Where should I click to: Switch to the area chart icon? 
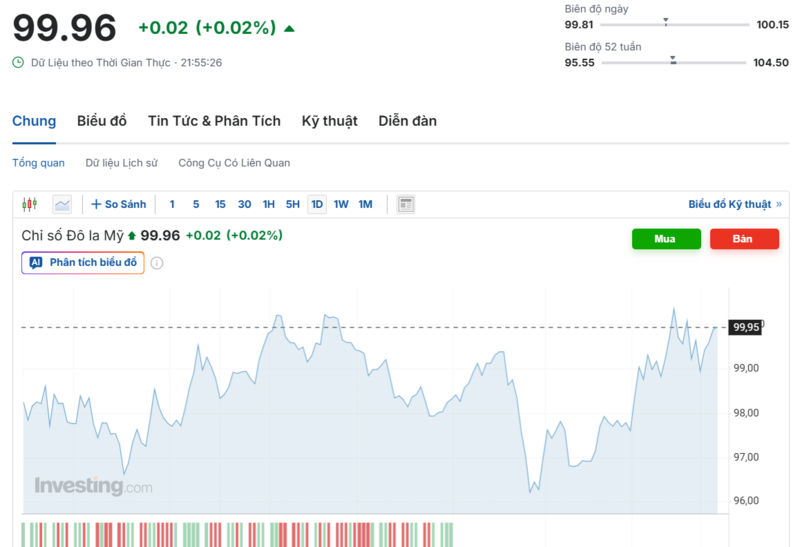tap(62, 204)
